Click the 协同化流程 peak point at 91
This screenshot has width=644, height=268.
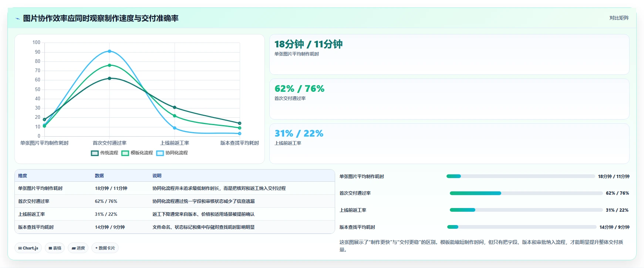[x=109, y=51]
